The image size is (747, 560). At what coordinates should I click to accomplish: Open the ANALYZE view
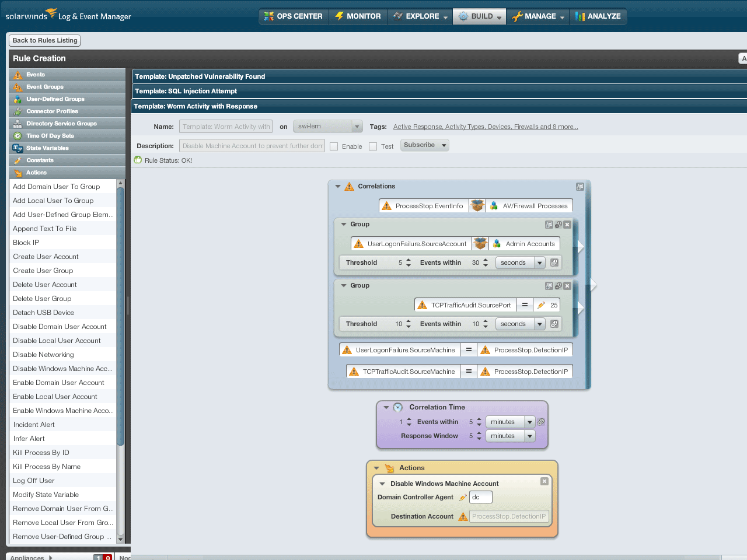coord(598,16)
